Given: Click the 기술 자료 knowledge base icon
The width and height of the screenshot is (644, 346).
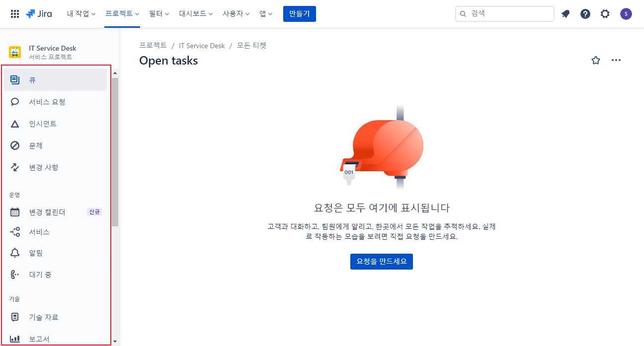Looking at the screenshot, I should click(15, 317).
